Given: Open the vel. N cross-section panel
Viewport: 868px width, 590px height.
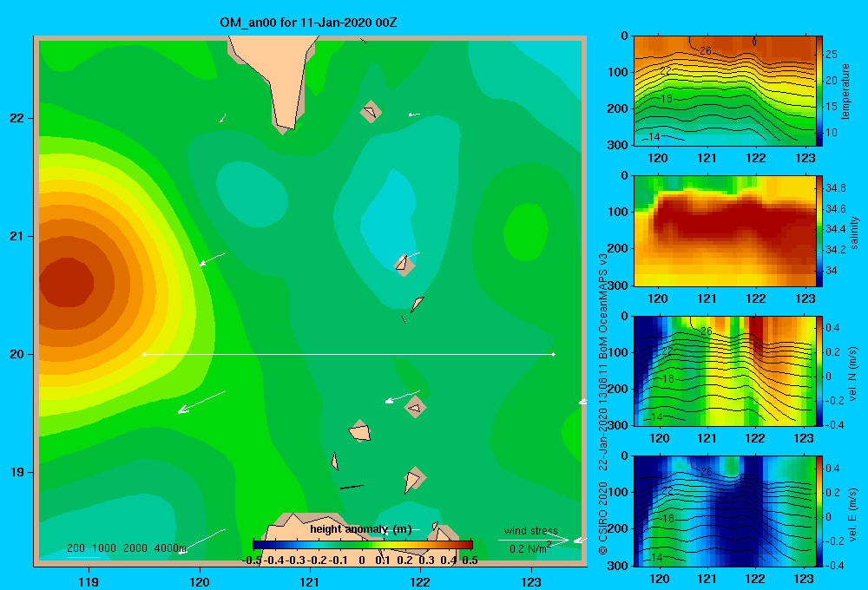Looking at the screenshot, I should click(725, 370).
